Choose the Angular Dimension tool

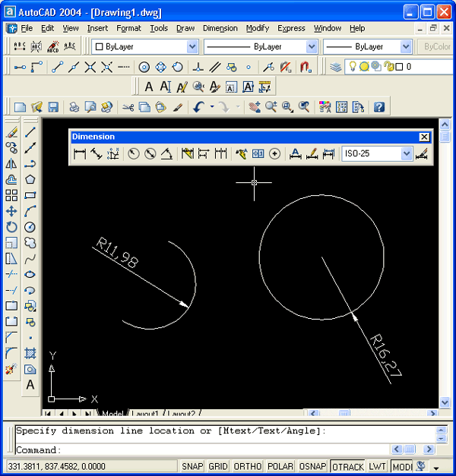(x=166, y=154)
